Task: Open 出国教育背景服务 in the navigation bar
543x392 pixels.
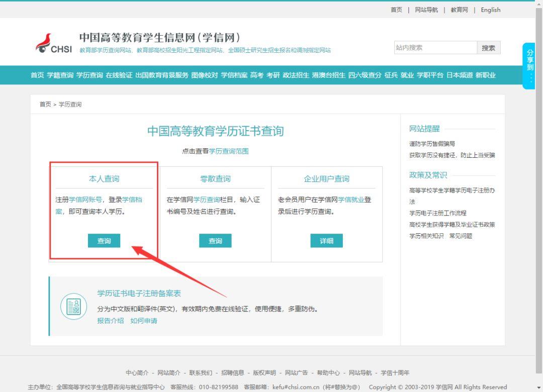Action: pos(162,75)
